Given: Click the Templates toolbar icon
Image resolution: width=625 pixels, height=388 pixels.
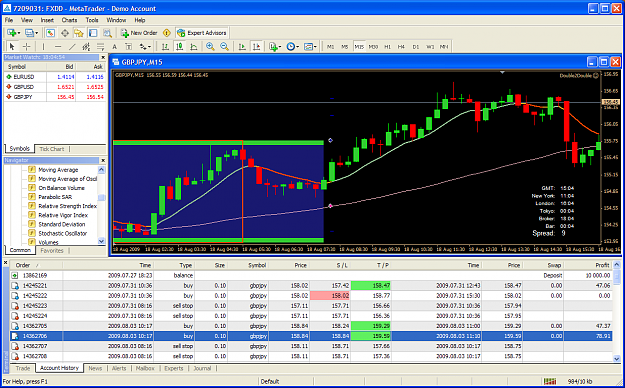Looking at the screenshot, I should [x=308, y=47].
